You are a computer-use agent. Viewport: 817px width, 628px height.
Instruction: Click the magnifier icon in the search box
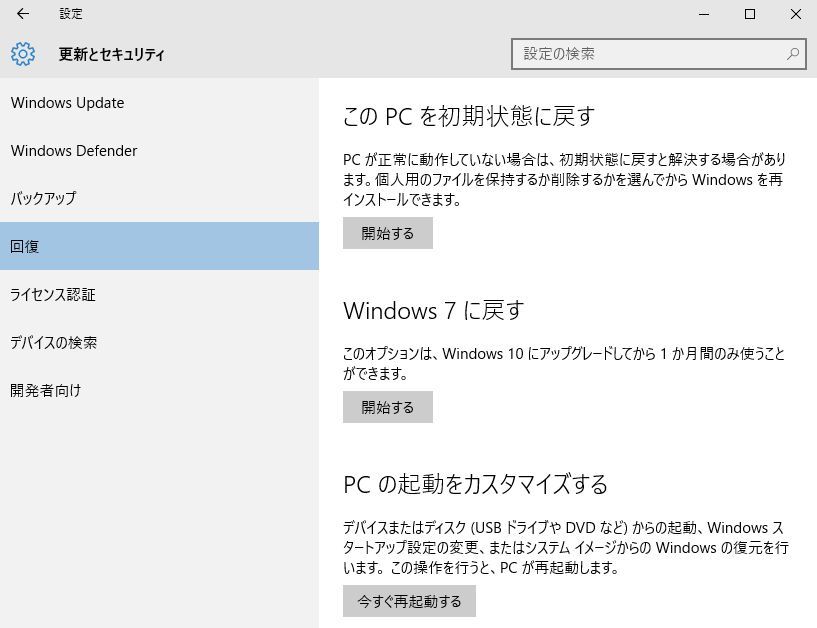[x=793, y=54]
